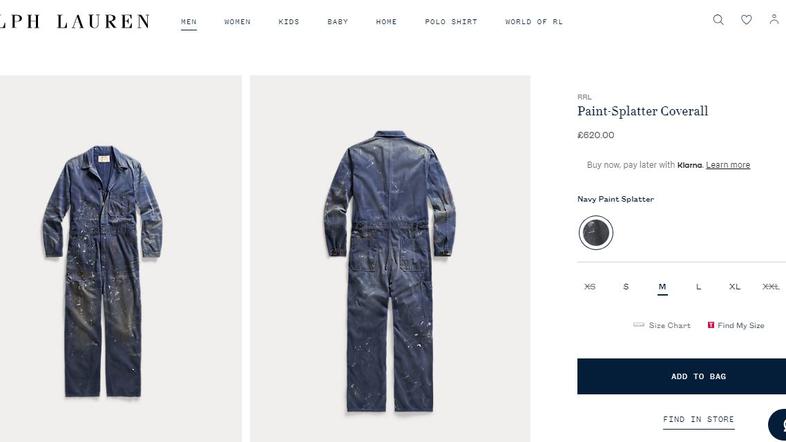Viewport: 786px width, 442px height.
Task: Go to Ralph Lauren home logo
Action: click(75, 22)
